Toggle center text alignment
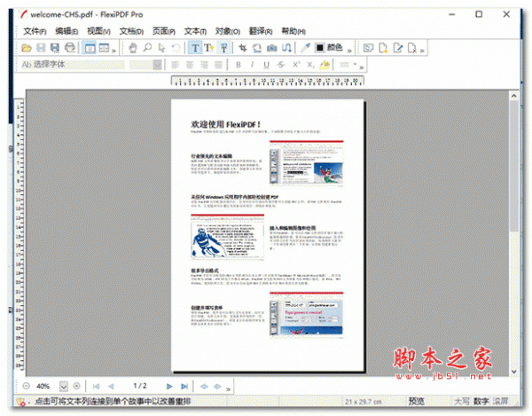 pos(190,65)
